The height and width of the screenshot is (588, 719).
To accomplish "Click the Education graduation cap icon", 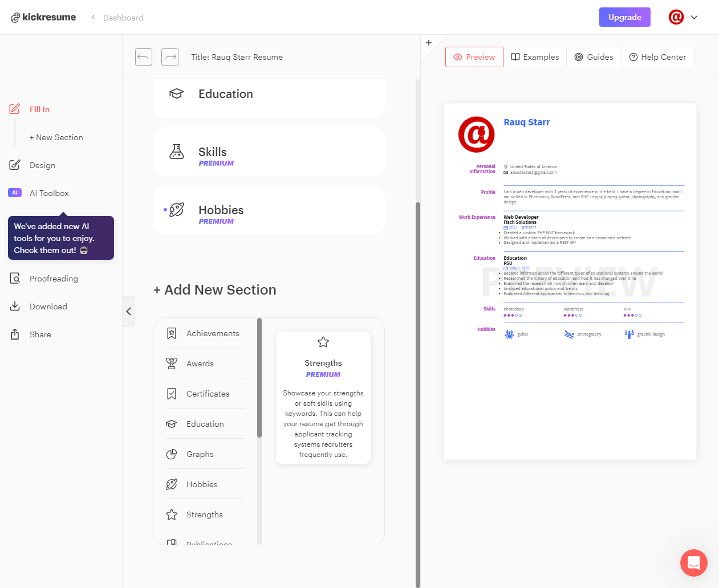I will (x=177, y=94).
